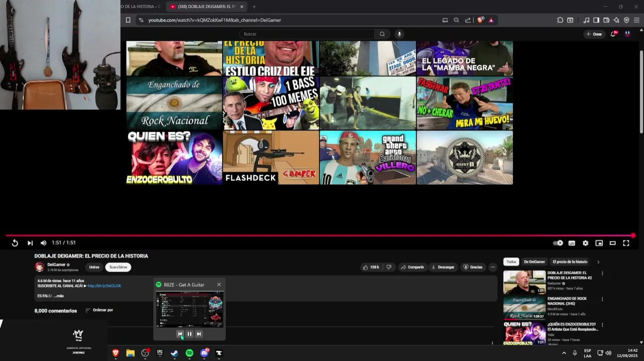The width and height of the screenshot is (644, 361).
Task: Open the Brave VPN shield icon
Action: point(626,20)
